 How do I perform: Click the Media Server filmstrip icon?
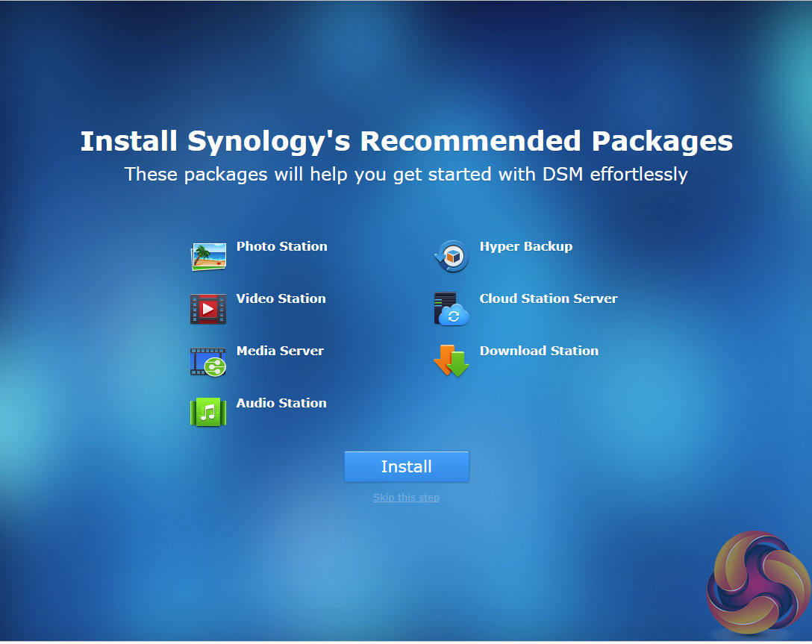pyautogui.click(x=208, y=361)
